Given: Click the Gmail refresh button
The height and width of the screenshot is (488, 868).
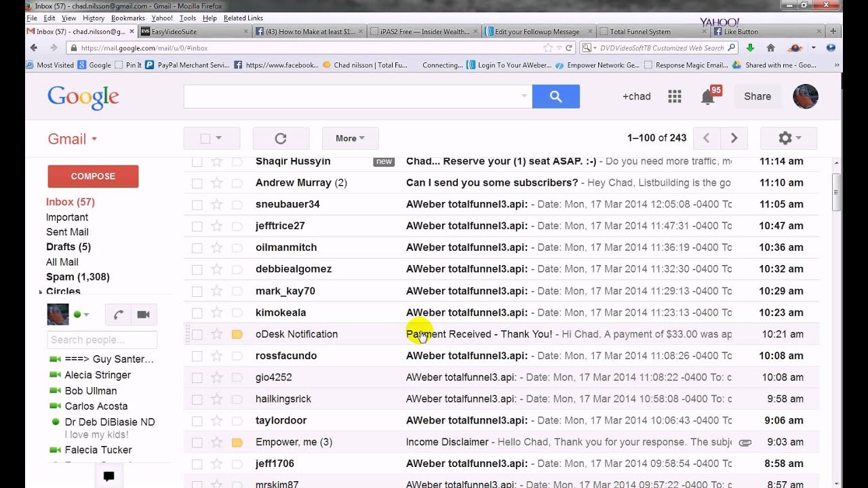Looking at the screenshot, I should tap(281, 138).
